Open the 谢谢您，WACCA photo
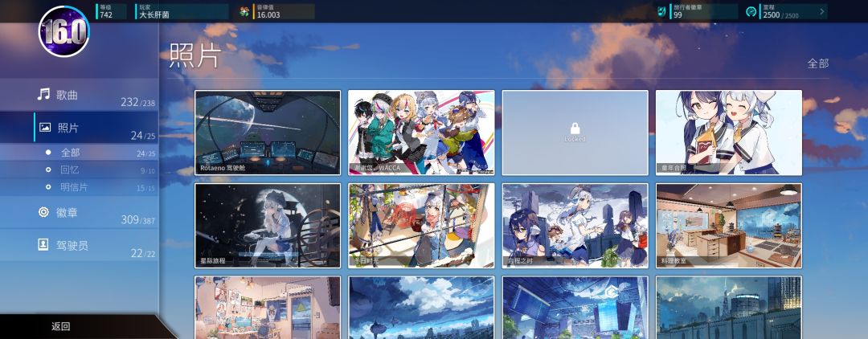This screenshot has height=339, width=868. point(421,133)
